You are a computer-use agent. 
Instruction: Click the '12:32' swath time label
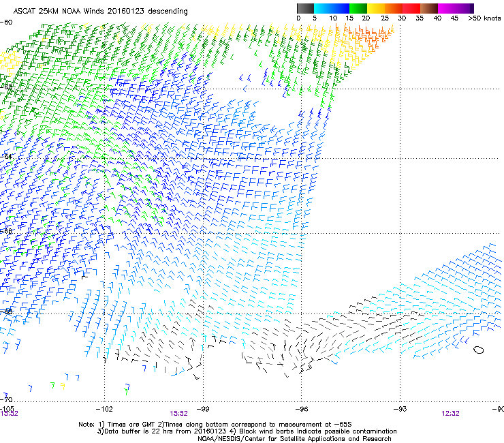point(450,414)
